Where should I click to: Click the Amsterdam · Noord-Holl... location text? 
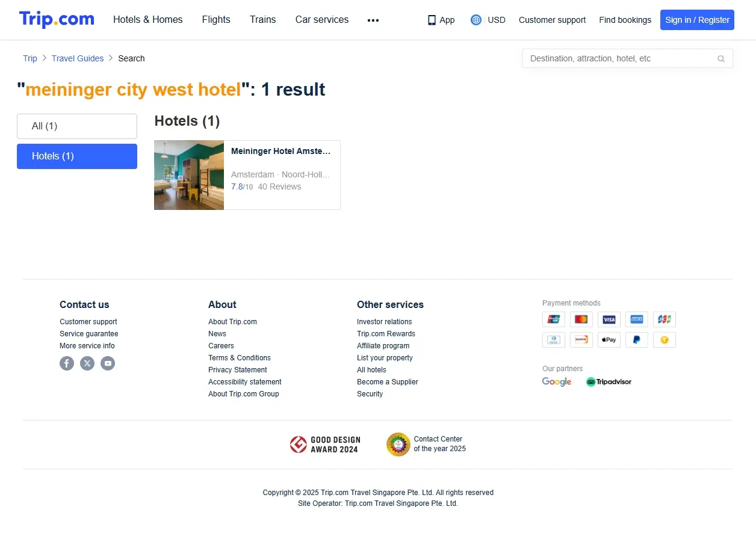coord(281,174)
